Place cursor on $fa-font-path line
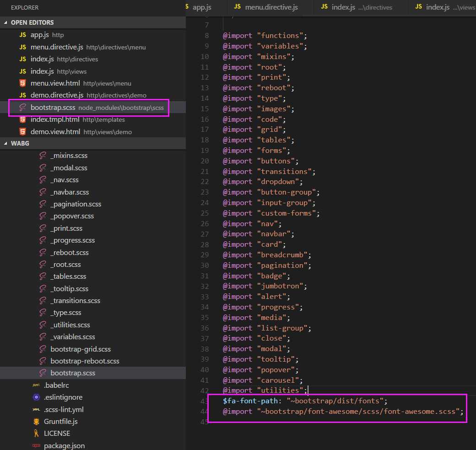This screenshot has width=476, height=450. [x=305, y=401]
